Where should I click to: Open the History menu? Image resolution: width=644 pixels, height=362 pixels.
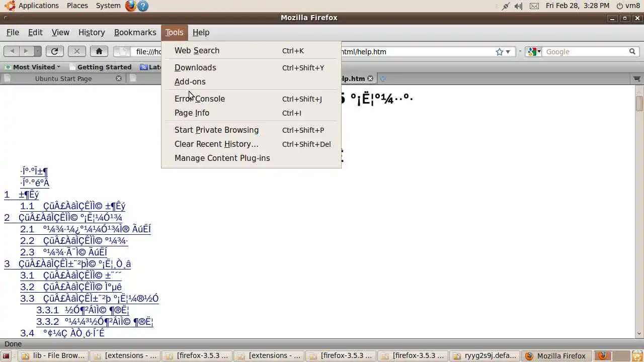pos(92,32)
